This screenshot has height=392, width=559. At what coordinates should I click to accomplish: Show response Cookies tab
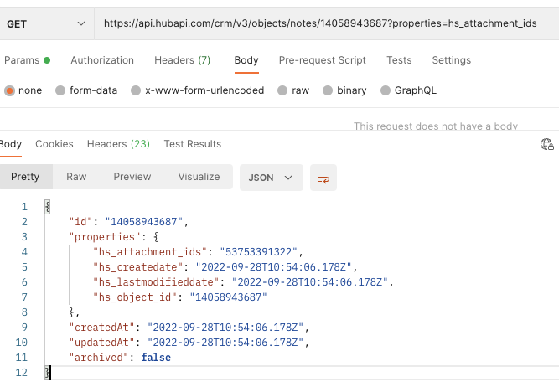pyautogui.click(x=54, y=144)
